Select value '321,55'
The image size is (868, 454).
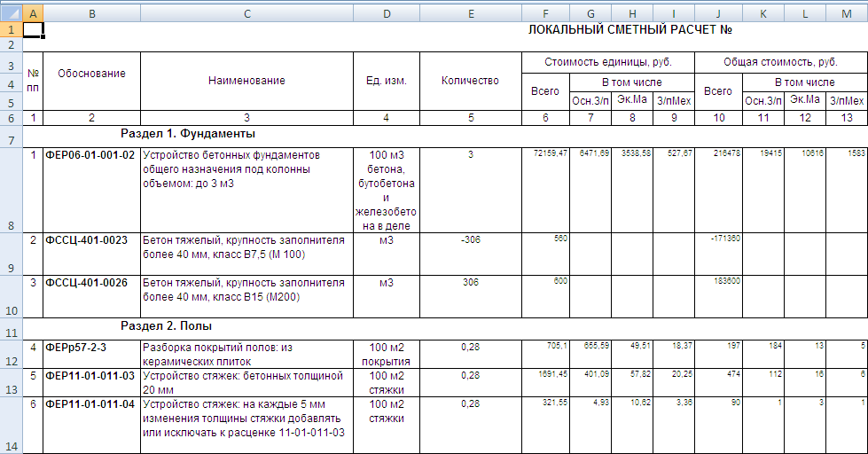point(545,426)
